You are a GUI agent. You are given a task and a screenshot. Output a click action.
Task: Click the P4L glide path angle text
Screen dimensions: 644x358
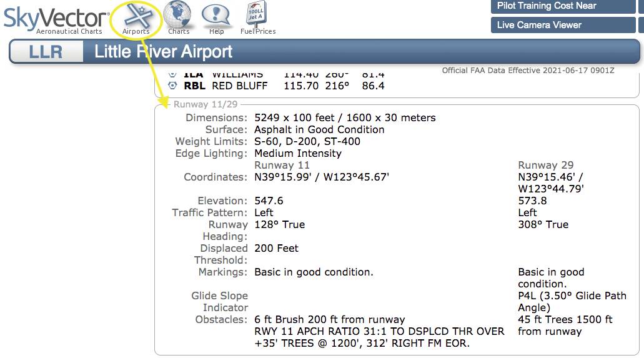[564, 301]
